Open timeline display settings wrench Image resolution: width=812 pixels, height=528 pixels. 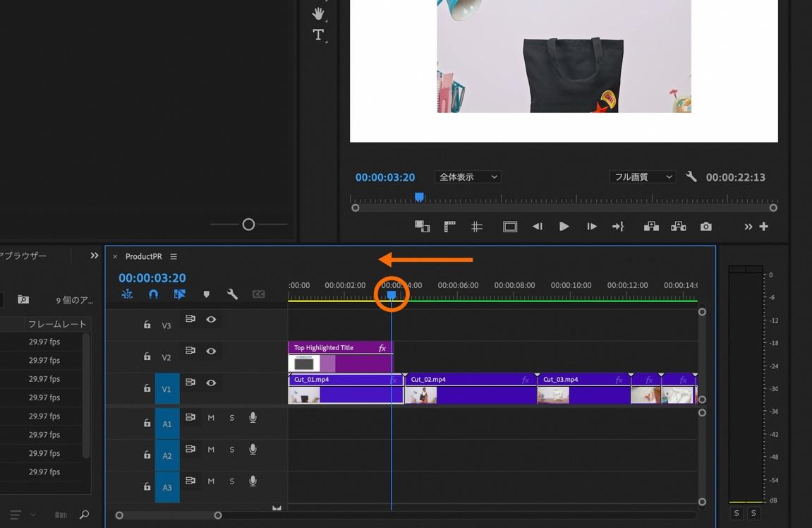(233, 294)
